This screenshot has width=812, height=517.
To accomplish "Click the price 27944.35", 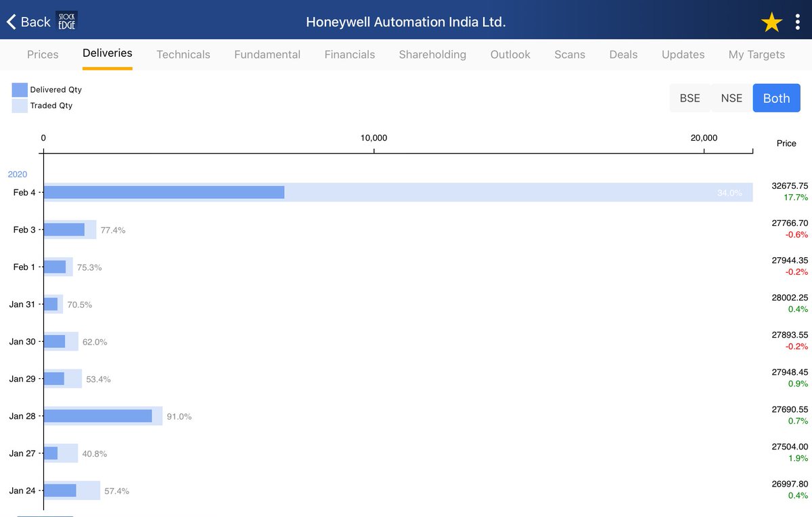I will (790, 260).
